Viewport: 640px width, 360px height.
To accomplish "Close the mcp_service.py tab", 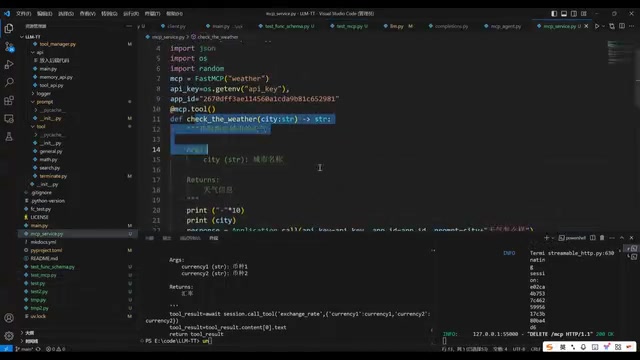I will coord(586,26).
